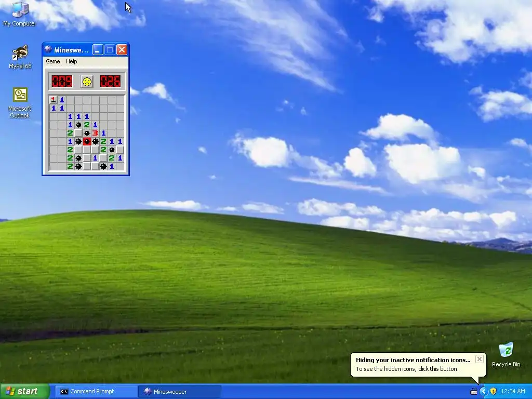Open the Start menu
Image resolution: width=532 pixels, height=399 pixels.
point(24,391)
